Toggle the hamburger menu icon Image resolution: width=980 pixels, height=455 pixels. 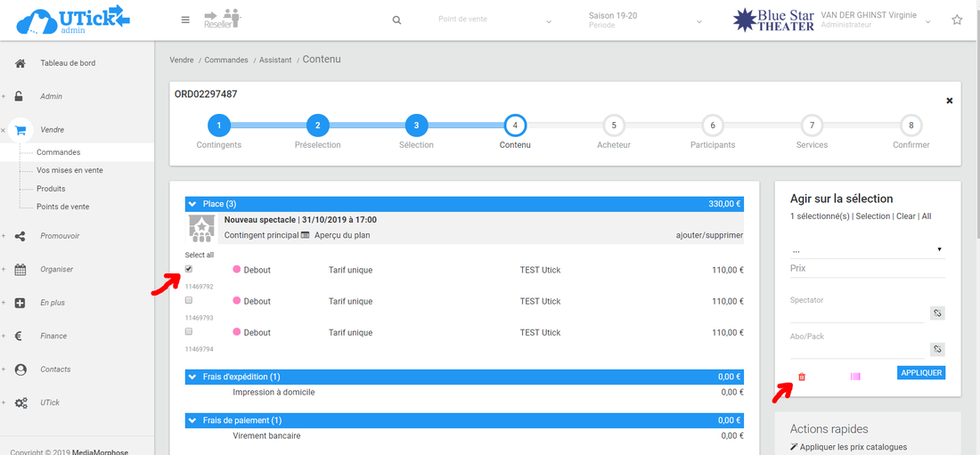185,20
